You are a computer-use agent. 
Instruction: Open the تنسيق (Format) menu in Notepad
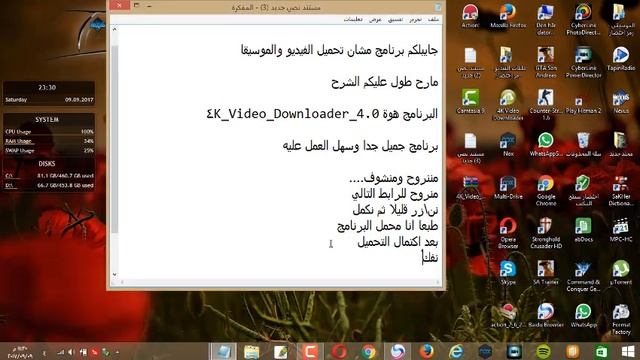coord(395,19)
